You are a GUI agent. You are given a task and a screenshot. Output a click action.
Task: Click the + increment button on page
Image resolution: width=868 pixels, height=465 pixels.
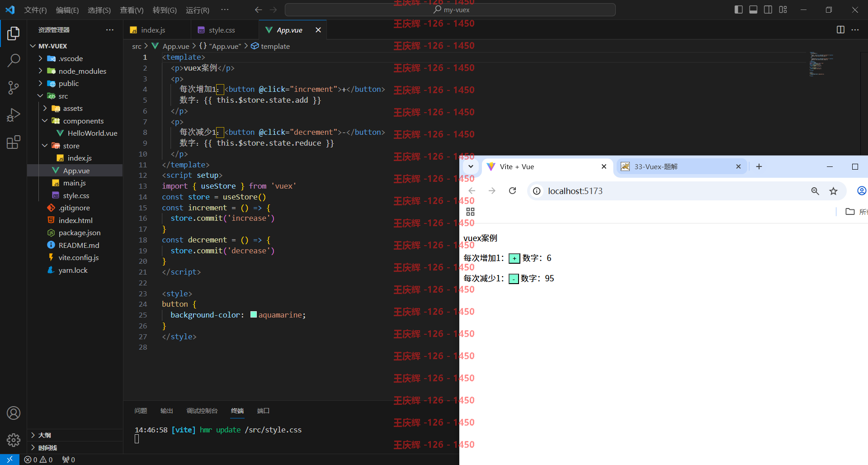pos(514,258)
